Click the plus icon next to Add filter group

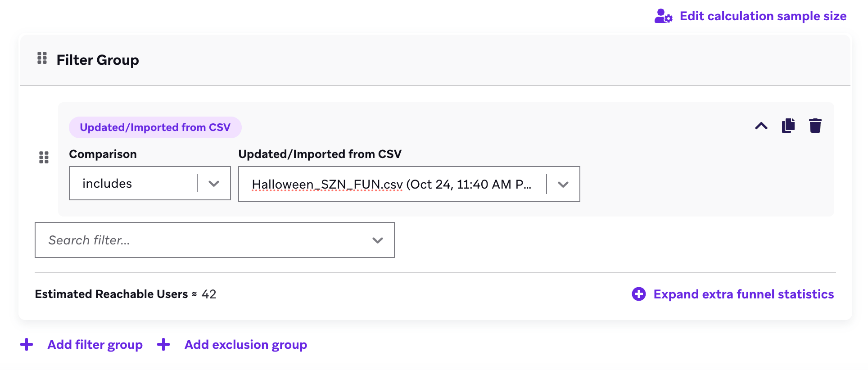[27, 344]
